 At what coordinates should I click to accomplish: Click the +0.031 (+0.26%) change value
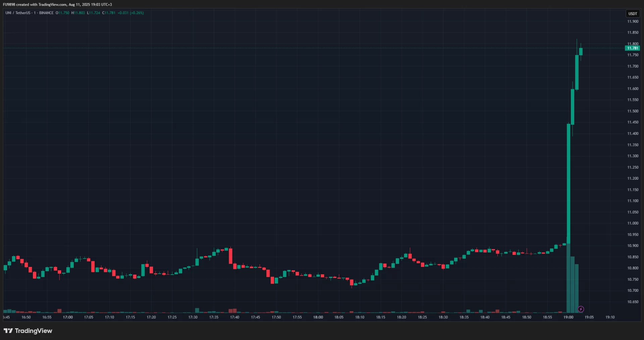coord(130,13)
